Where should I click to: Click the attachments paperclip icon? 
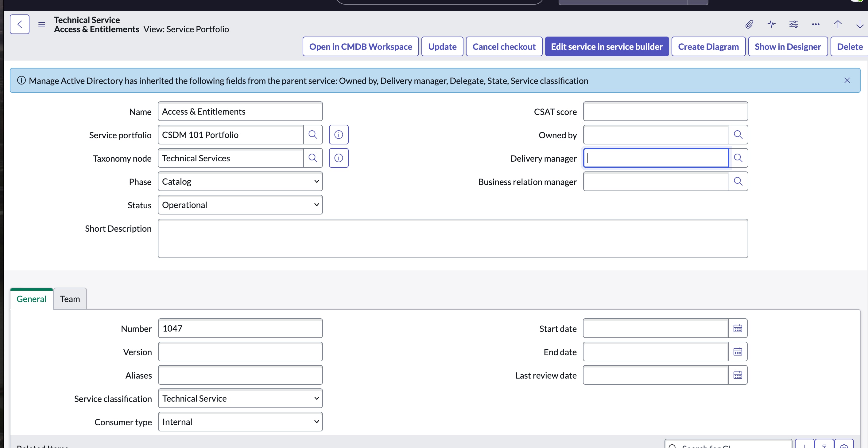click(749, 24)
